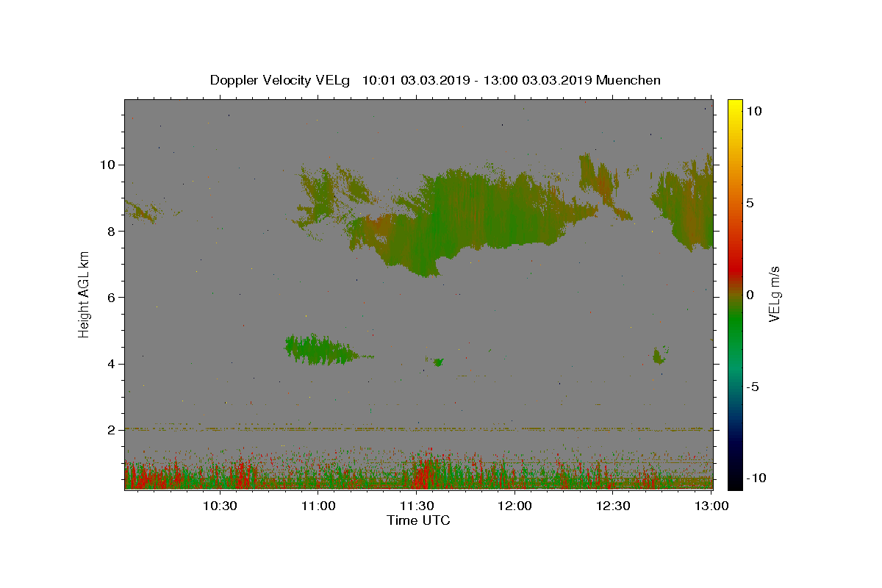This screenshot has height=588, width=882.
Task: Click the tiny green blob at 4 km near 11:36
Action: pos(439,362)
